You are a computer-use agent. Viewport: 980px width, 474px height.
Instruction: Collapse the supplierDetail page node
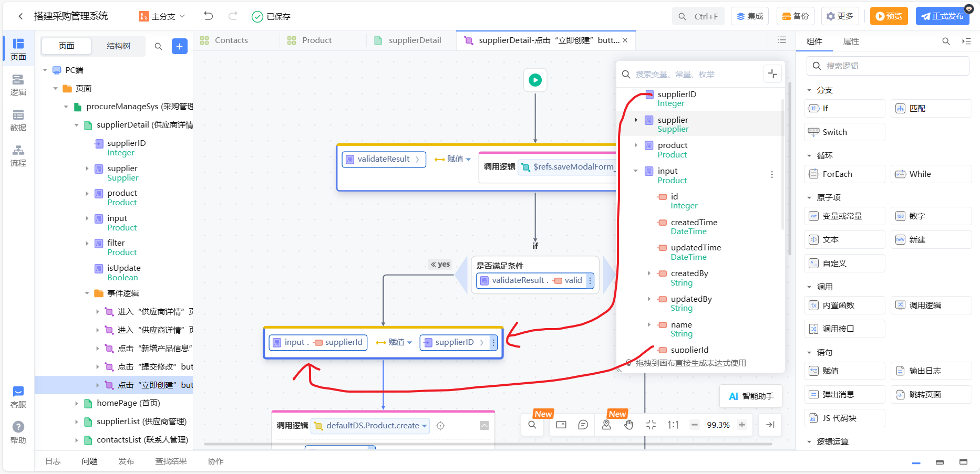point(77,125)
